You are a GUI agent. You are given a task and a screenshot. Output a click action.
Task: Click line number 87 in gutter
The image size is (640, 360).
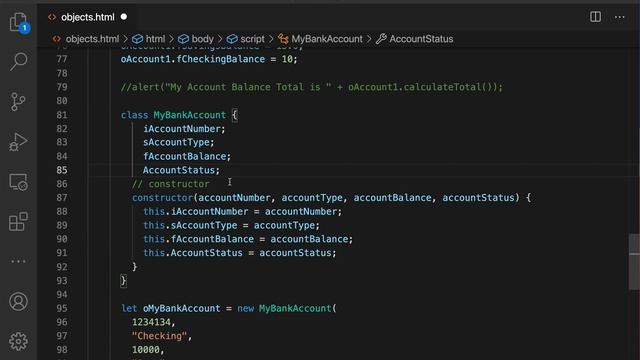[62, 198]
